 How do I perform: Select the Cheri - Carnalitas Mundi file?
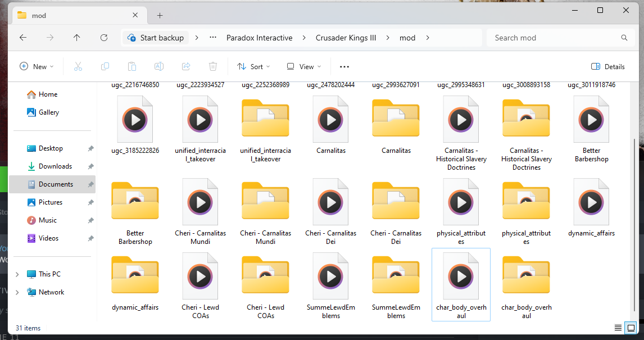coord(201,212)
